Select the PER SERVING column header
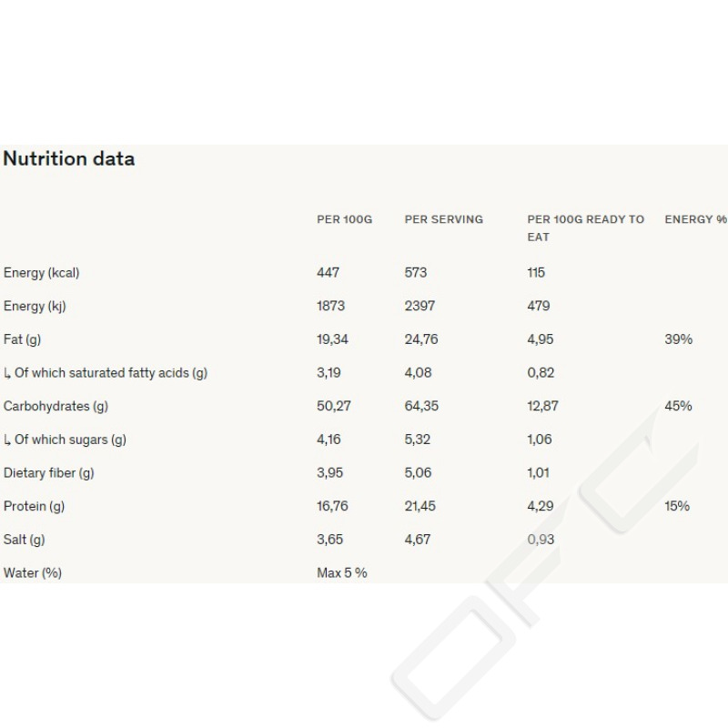 (x=443, y=219)
